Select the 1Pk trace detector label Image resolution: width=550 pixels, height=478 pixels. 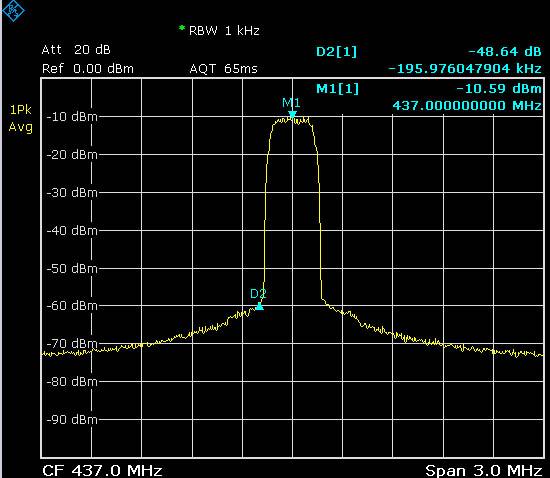pos(20,110)
